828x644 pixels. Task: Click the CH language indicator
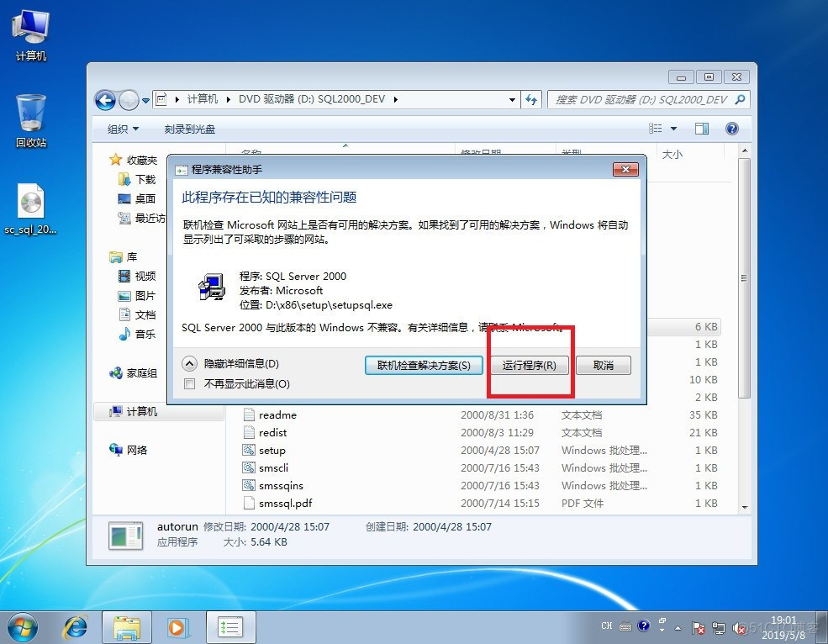606,626
